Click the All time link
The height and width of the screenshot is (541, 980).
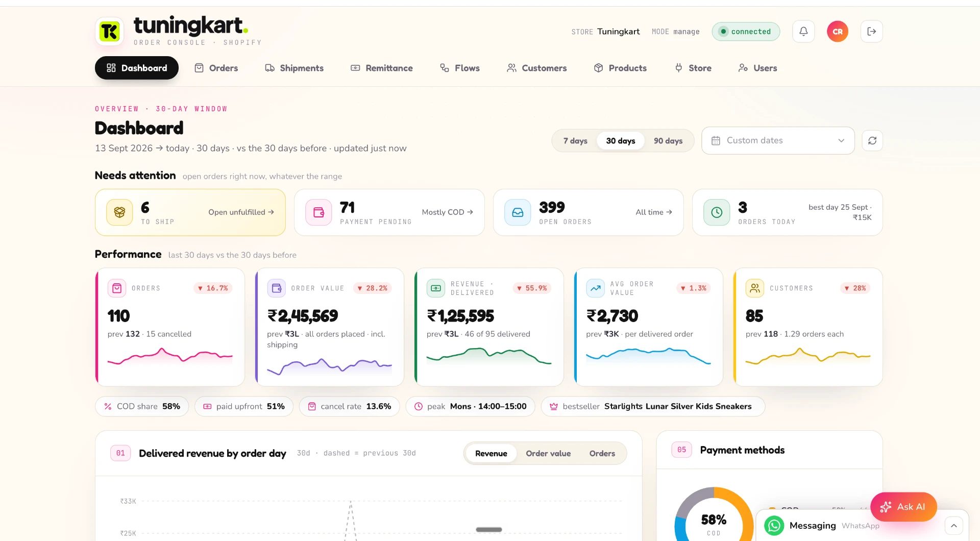point(654,212)
